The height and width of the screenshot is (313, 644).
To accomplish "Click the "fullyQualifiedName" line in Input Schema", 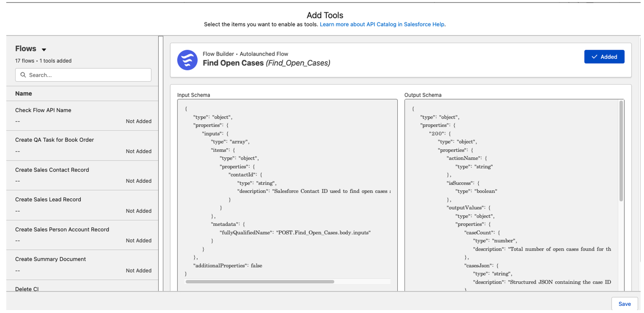I will [x=295, y=232].
